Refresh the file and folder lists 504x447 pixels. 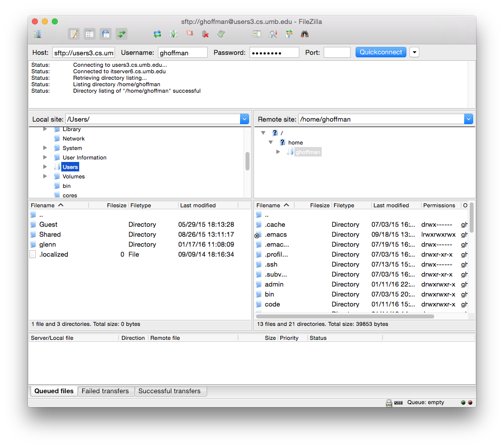[x=157, y=34]
